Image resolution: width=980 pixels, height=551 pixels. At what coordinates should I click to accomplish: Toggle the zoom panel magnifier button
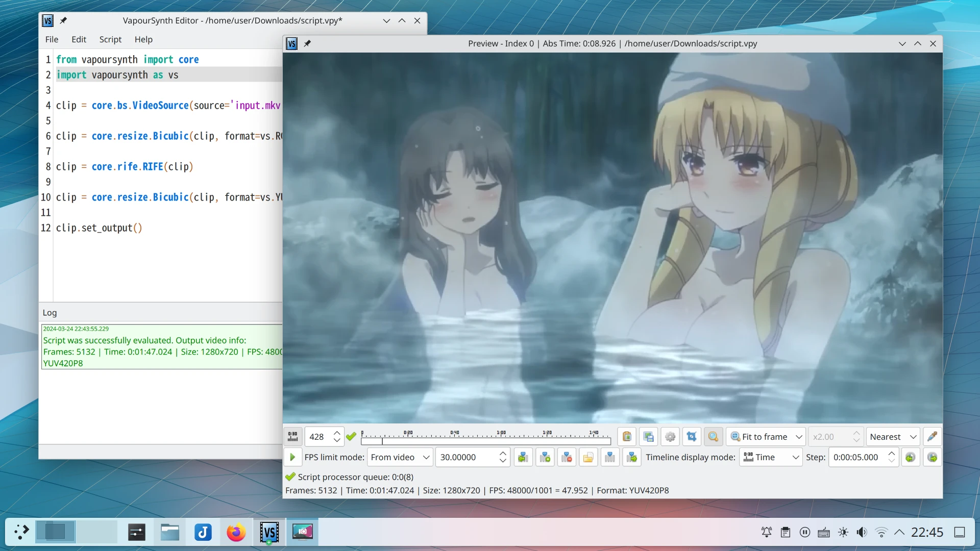713,437
